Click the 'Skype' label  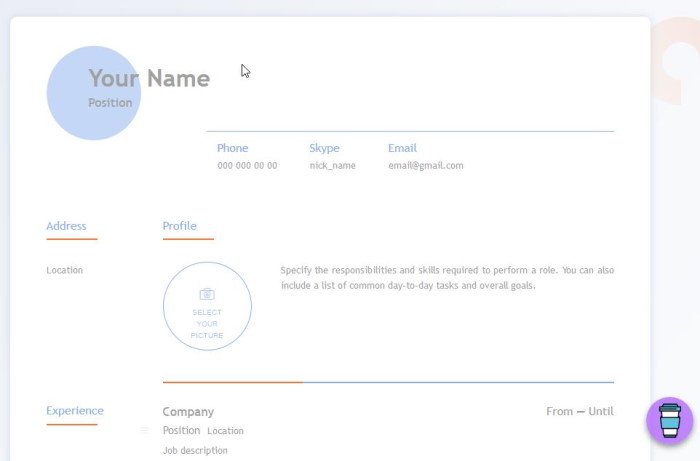[325, 148]
